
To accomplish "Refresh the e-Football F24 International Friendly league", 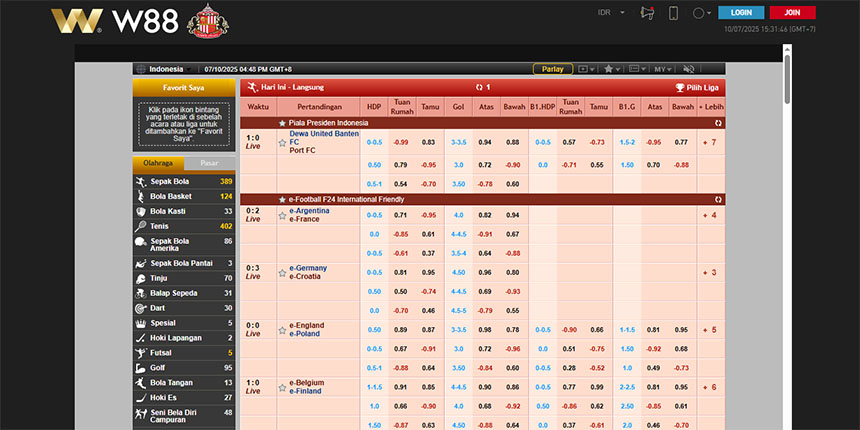I will click(718, 200).
